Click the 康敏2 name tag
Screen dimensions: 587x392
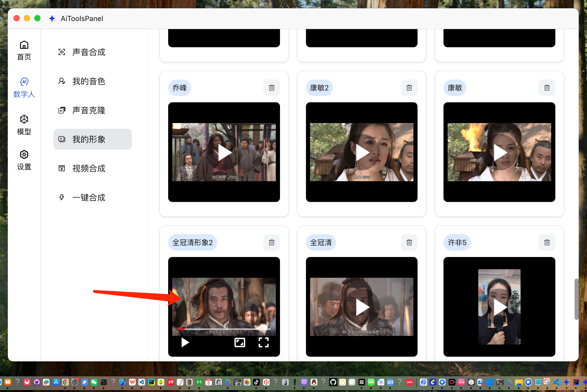point(319,88)
